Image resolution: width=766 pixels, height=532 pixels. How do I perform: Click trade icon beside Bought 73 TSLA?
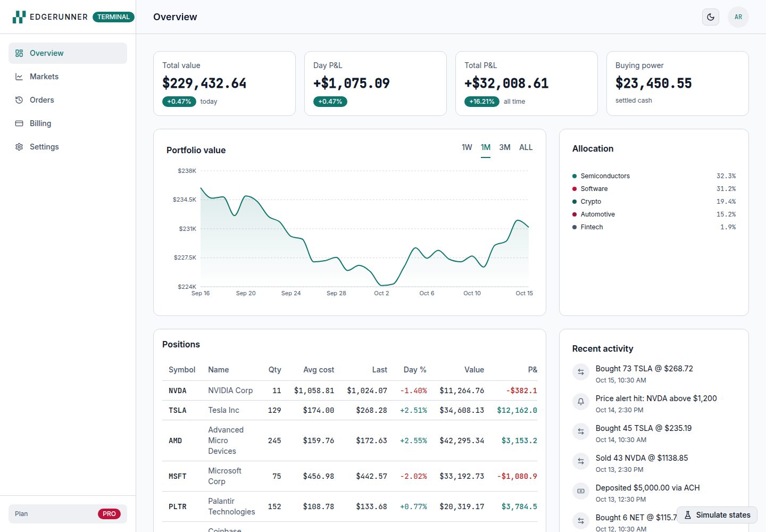pyautogui.click(x=581, y=372)
